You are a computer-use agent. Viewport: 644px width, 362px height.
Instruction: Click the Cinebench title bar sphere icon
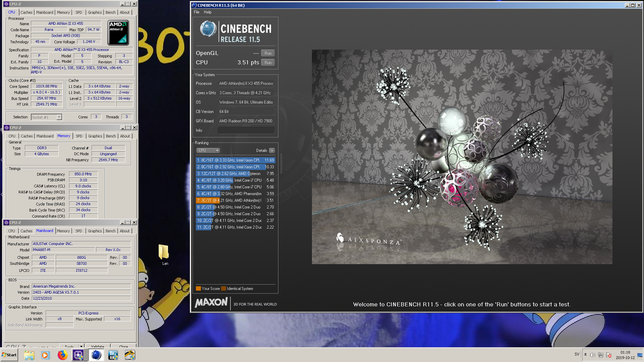pos(194,5)
